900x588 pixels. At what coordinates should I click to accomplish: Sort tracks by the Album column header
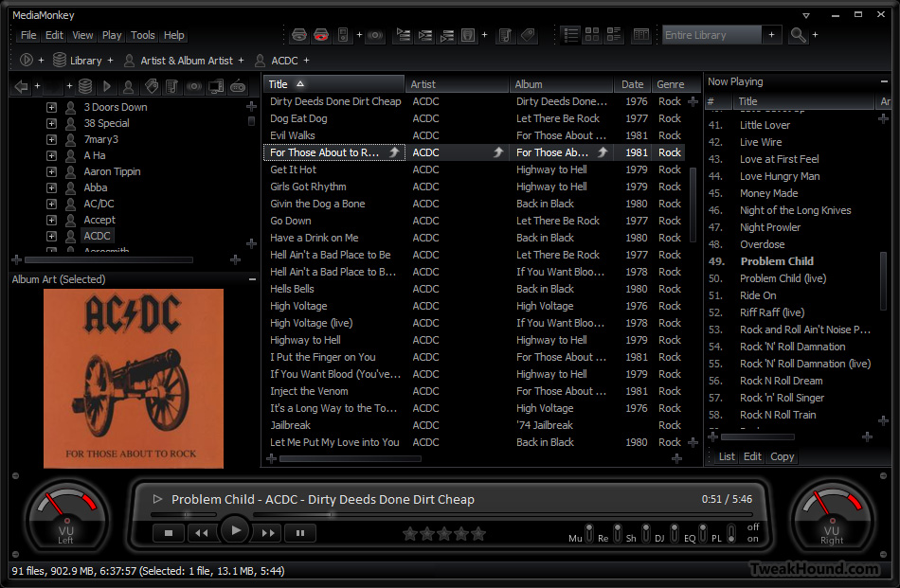(x=561, y=84)
